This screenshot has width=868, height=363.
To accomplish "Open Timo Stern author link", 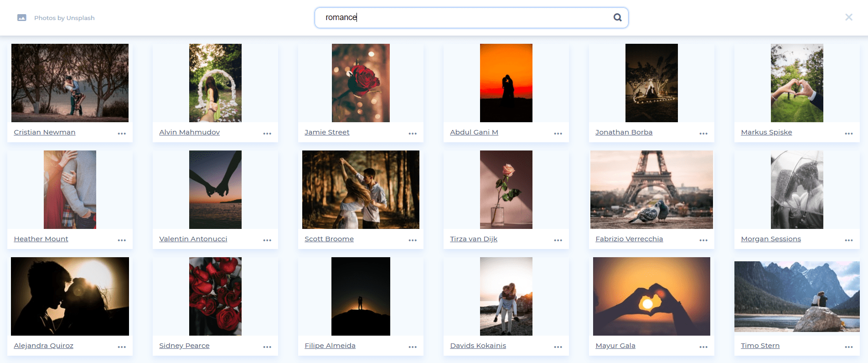I will tap(760, 346).
